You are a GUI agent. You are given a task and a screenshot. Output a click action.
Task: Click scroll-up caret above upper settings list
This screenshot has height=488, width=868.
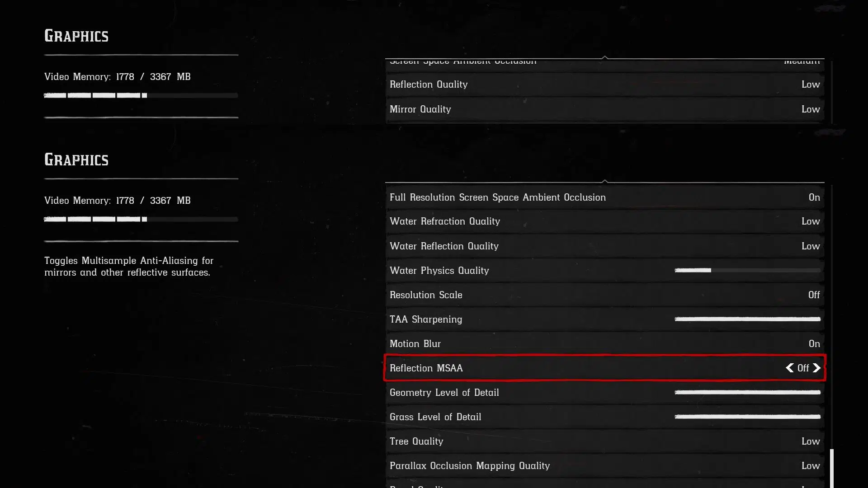(x=604, y=57)
